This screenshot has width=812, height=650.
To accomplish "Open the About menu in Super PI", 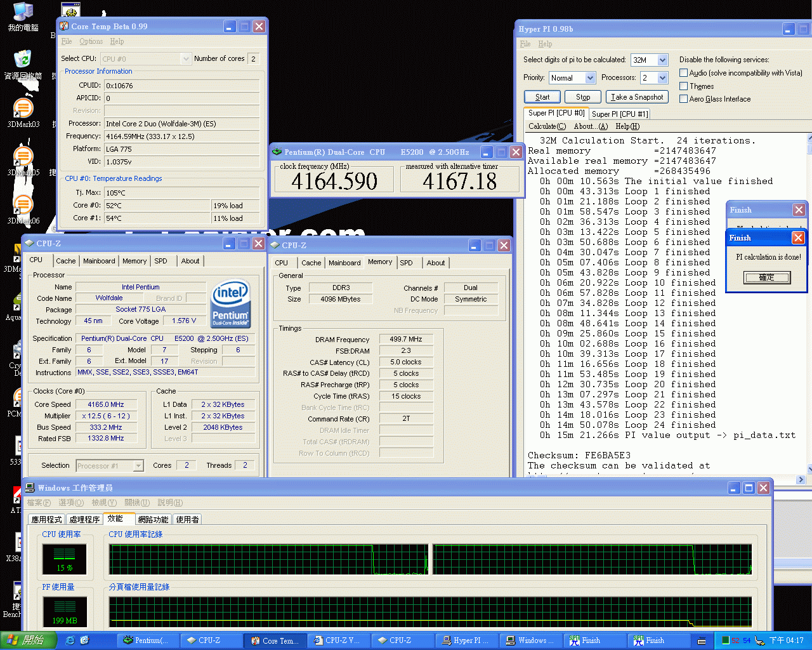I will click(x=591, y=126).
